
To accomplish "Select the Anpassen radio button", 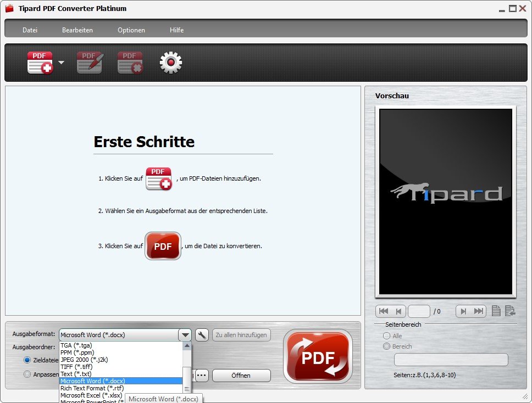I will coord(27,374).
